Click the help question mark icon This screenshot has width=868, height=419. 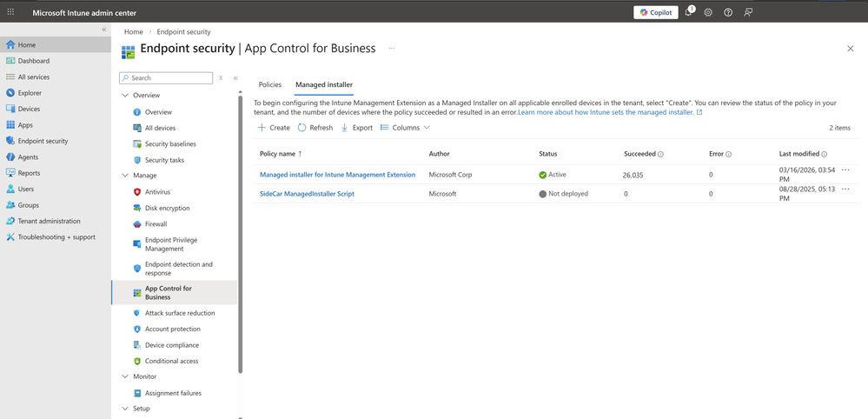point(728,12)
